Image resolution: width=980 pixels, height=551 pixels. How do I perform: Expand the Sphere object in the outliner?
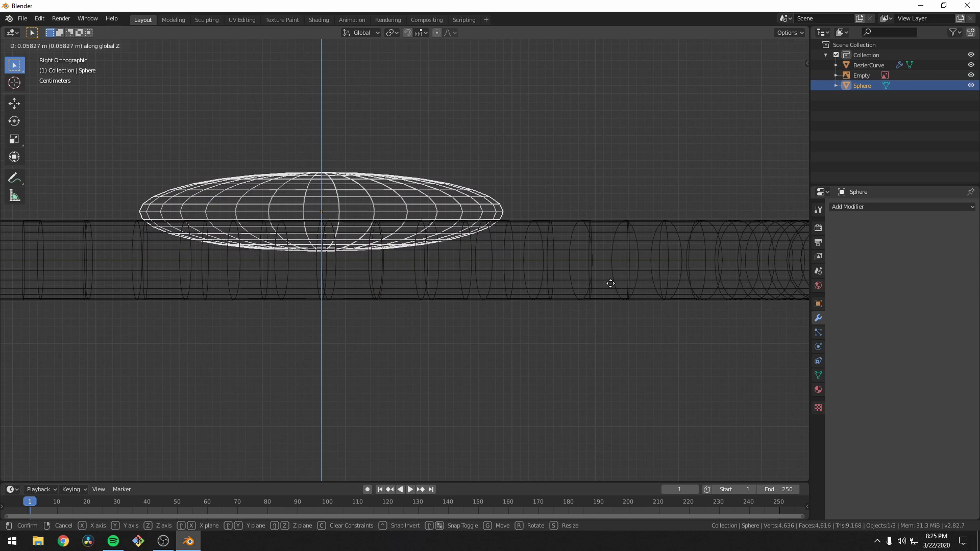click(x=836, y=85)
